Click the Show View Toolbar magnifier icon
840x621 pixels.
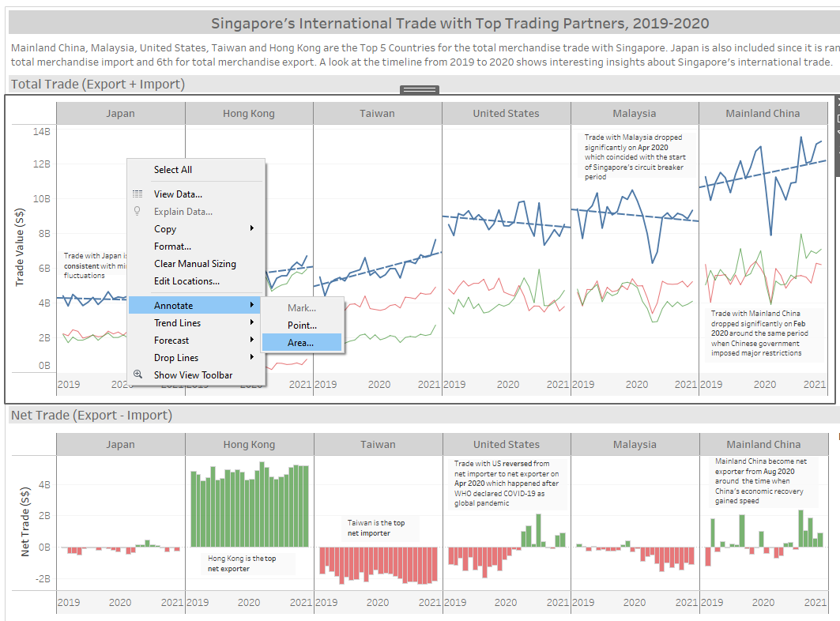[x=137, y=375]
